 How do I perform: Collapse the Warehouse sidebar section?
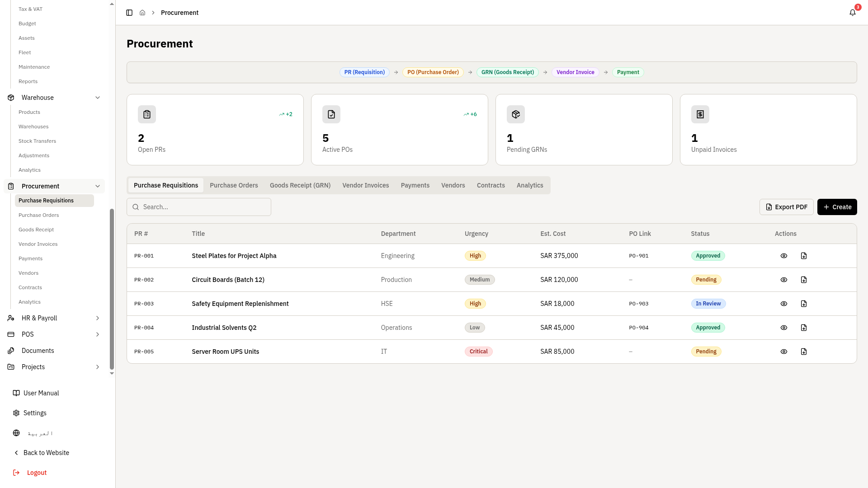pos(98,98)
